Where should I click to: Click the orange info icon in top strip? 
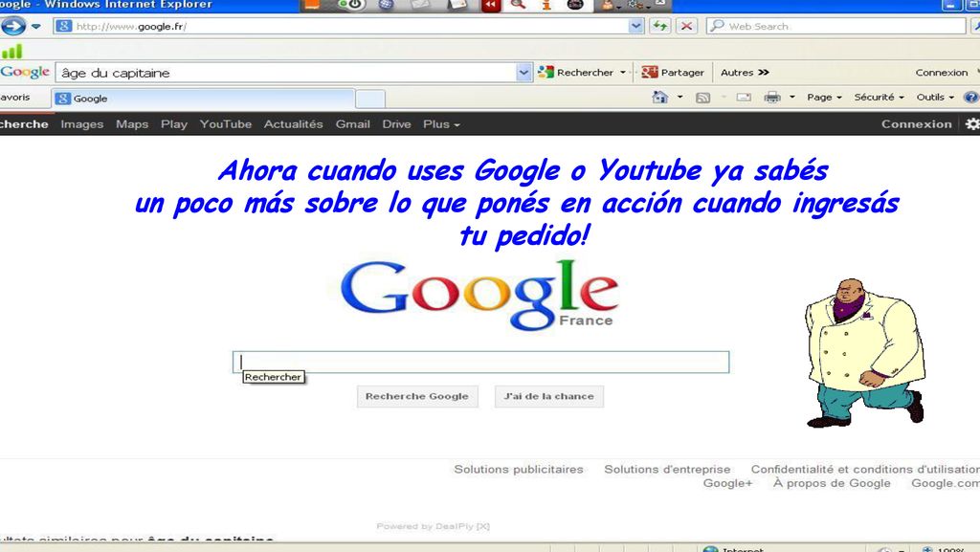(546, 5)
